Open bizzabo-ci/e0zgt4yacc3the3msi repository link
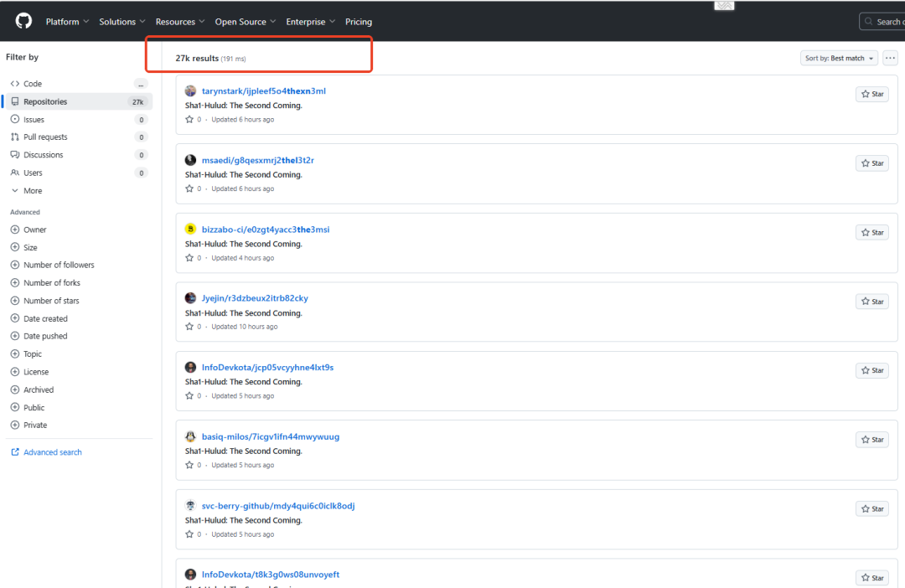 pyautogui.click(x=266, y=229)
